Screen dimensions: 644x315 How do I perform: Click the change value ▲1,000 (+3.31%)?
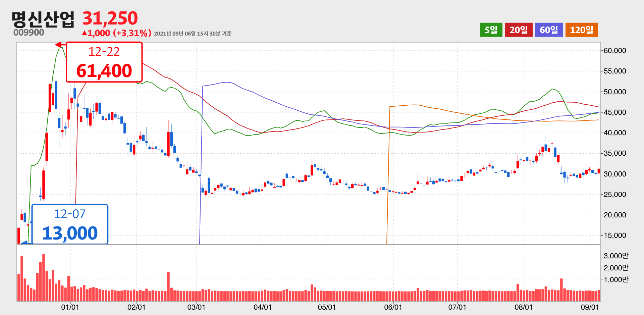pyautogui.click(x=117, y=33)
